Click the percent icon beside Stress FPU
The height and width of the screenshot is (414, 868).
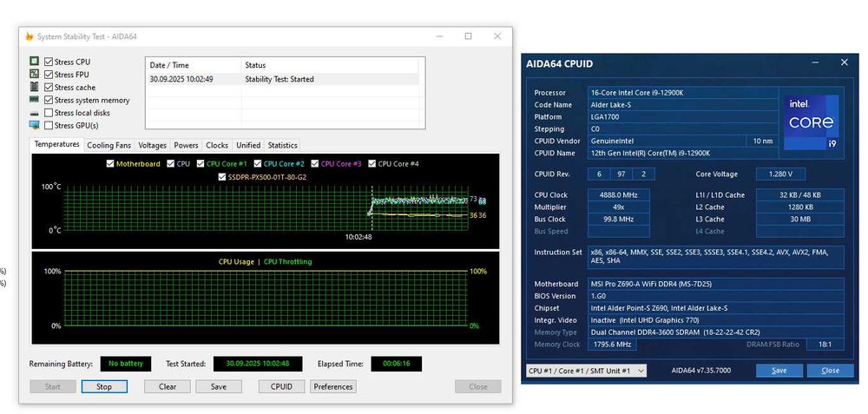[x=35, y=74]
